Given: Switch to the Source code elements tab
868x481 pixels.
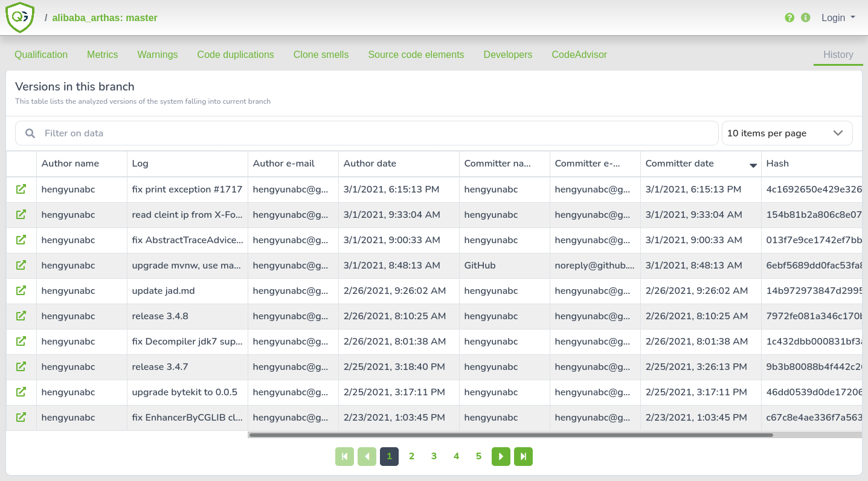Looking at the screenshot, I should [416, 54].
